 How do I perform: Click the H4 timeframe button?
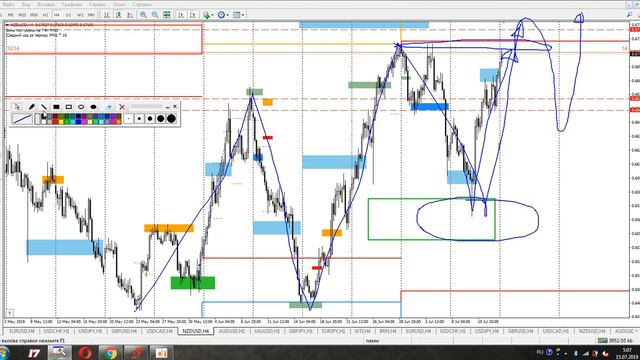[57, 15]
